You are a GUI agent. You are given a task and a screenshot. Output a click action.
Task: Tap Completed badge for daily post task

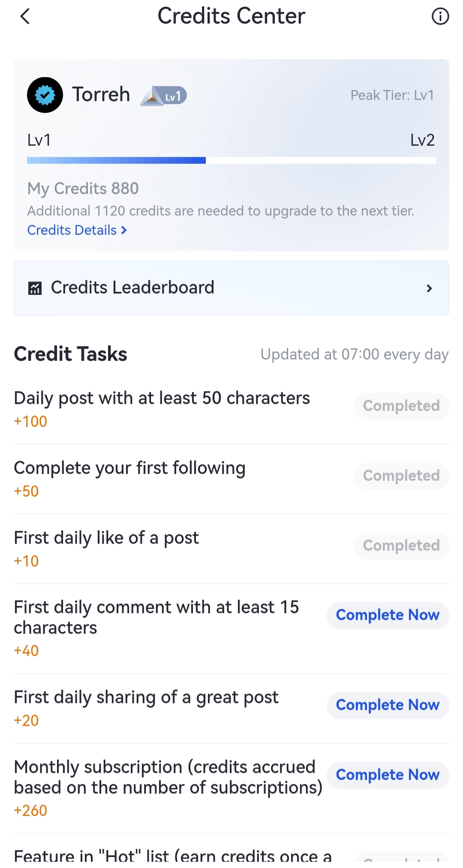pos(401,406)
